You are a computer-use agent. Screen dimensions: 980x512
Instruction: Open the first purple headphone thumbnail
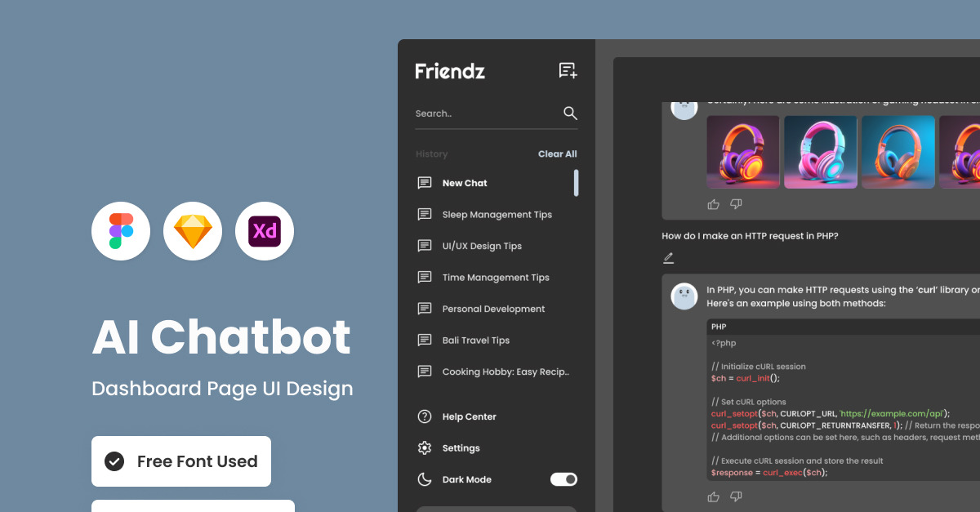[742, 152]
